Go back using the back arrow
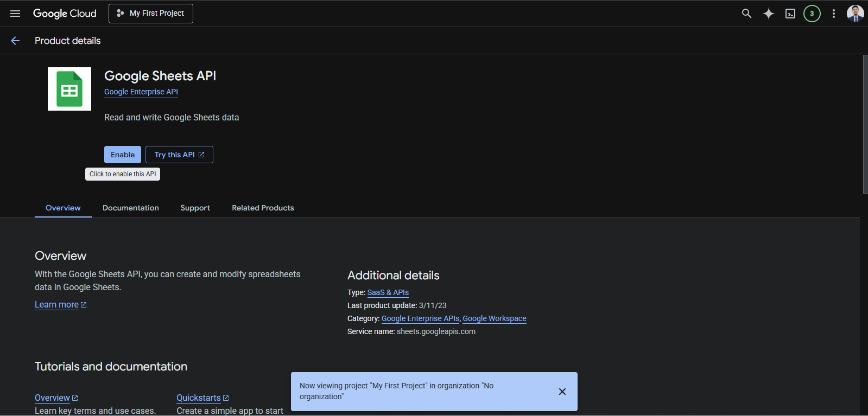Viewport: 868px width, 416px height. pyautogui.click(x=15, y=41)
